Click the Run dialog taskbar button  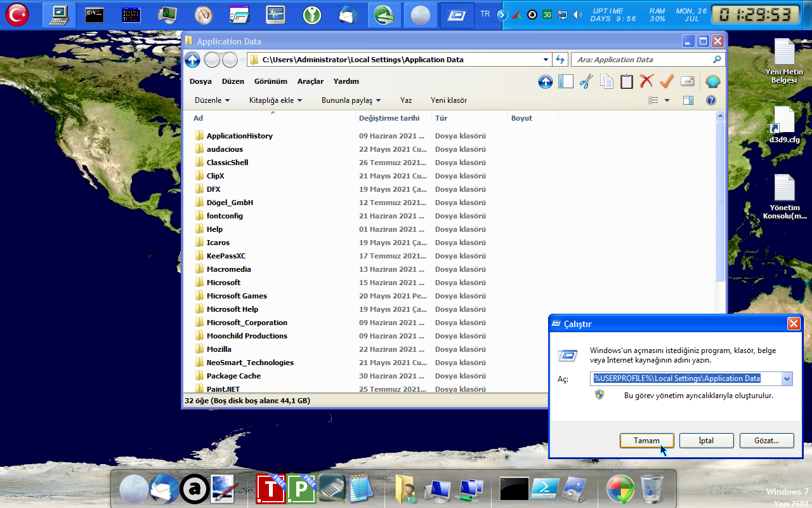457,15
